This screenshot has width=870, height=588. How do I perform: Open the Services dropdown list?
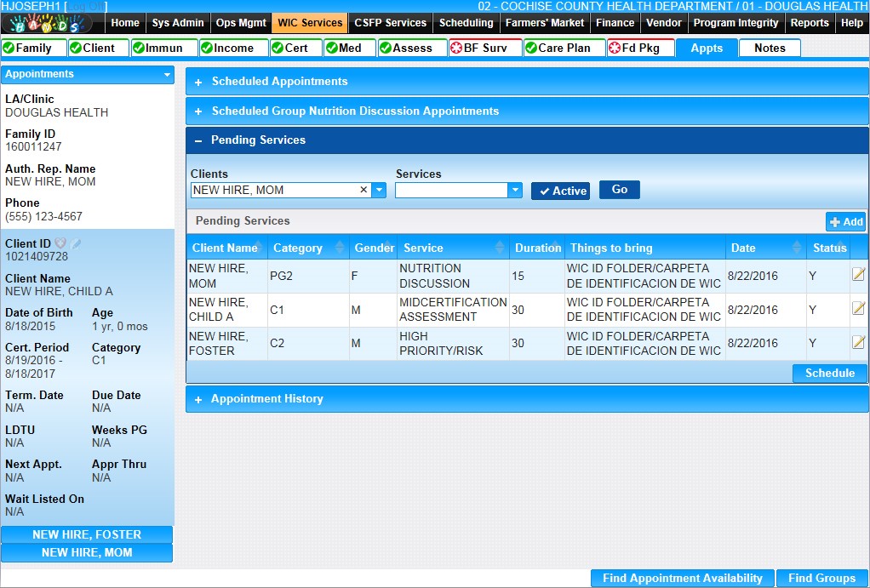pyautogui.click(x=515, y=191)
